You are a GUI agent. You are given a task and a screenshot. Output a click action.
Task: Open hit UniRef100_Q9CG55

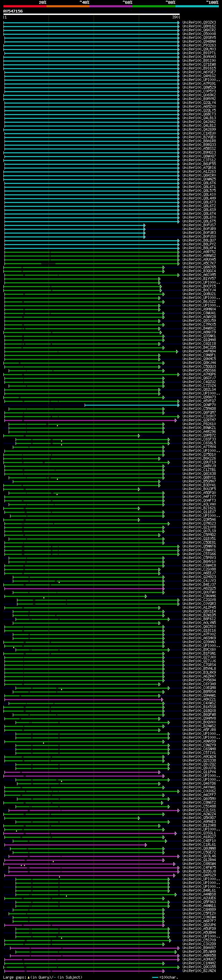tap(199, 967)
